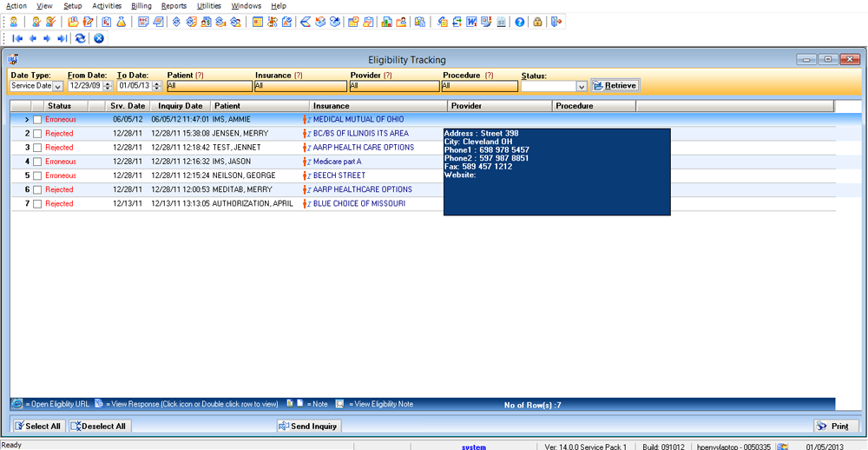868x450 pixels.
Task: Click Erroneous status of IMS, JASON row
Action: click(x=61, y=162)
